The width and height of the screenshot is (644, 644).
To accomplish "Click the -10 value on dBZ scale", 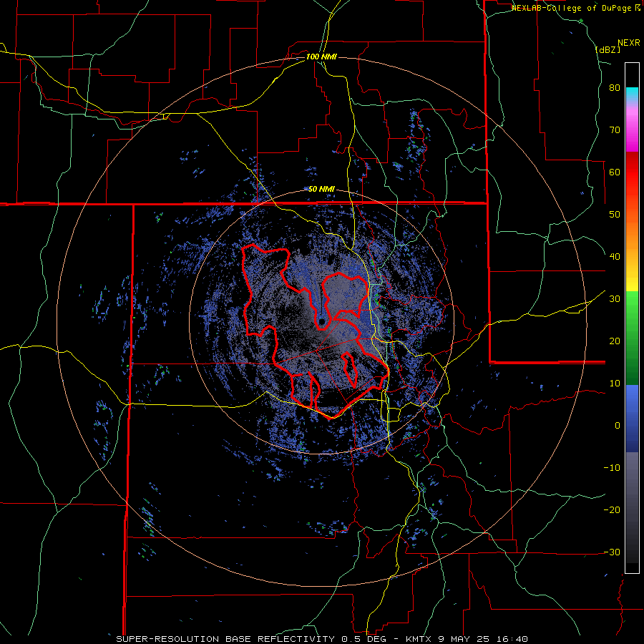I will (612, 468).
